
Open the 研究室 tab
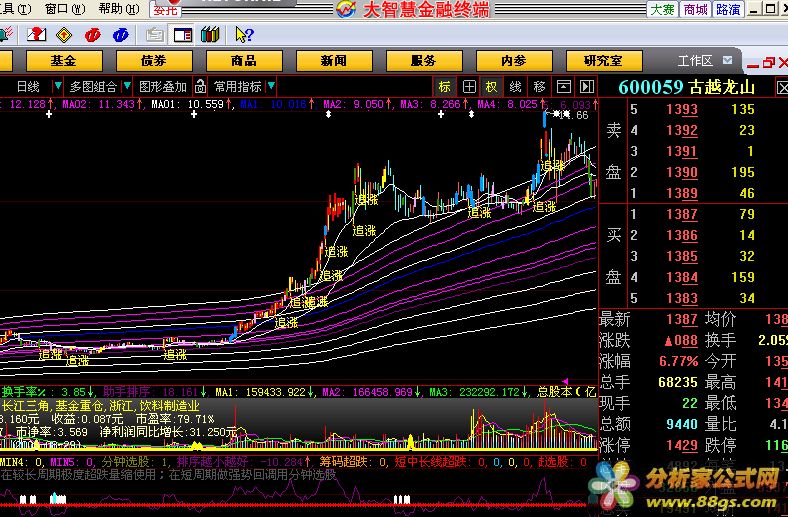(x=604, y=61)
